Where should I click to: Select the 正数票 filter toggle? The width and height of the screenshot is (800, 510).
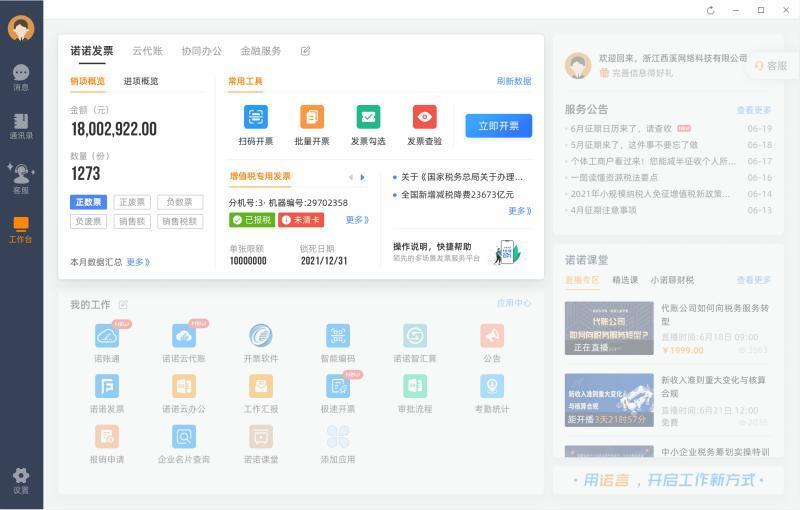pyautogui.click(x=88, y=202)
